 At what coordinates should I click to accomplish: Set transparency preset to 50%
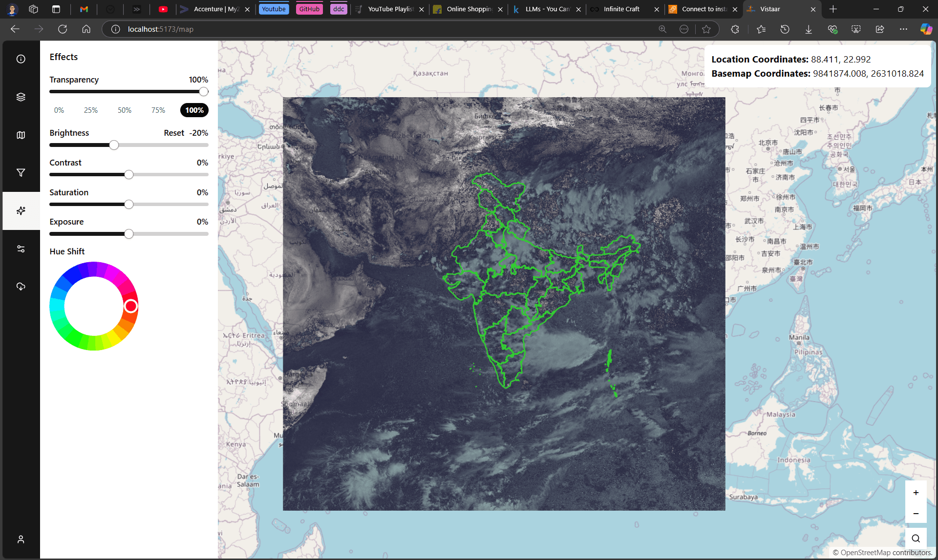125,110
